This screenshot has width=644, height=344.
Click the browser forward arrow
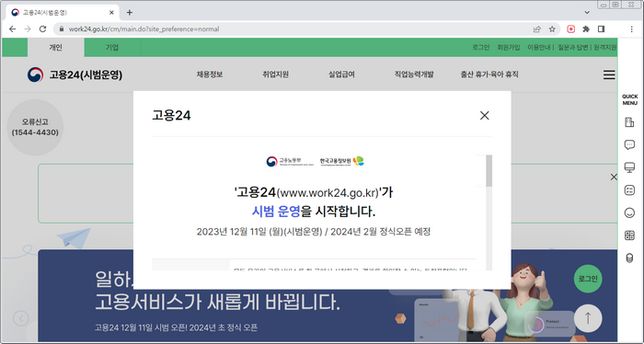[x=28, y=29]
